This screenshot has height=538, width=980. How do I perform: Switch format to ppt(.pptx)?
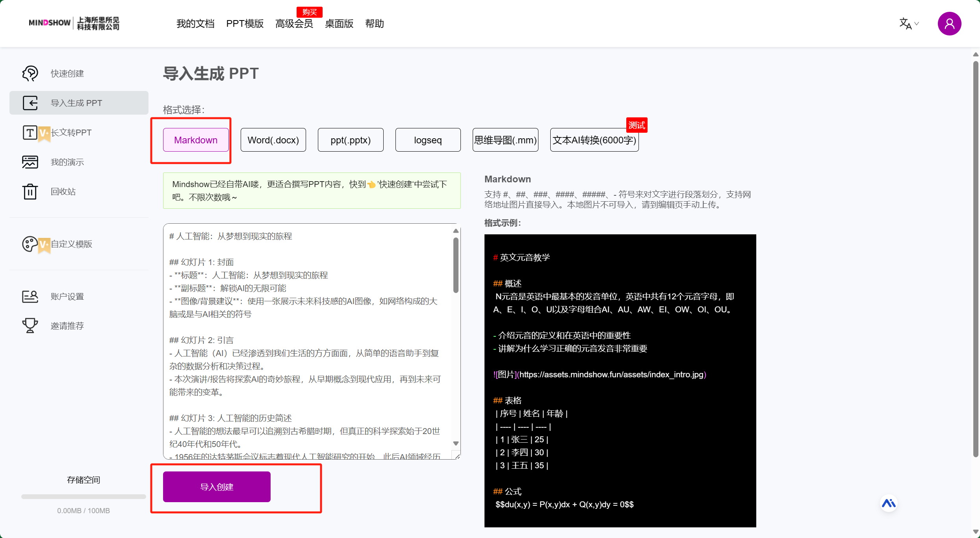point(350,140)
